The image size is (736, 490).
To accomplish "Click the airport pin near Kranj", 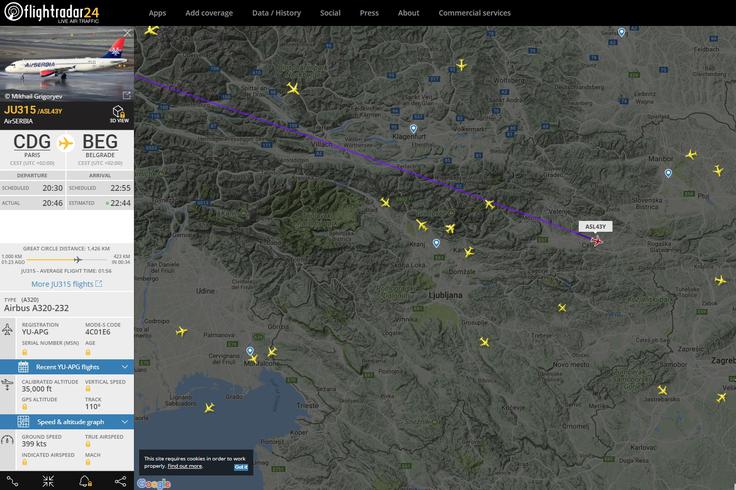I will [436, 243].
